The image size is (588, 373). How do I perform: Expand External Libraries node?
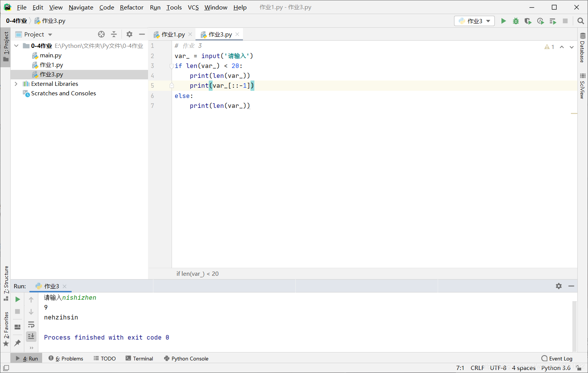click(16, 84)
